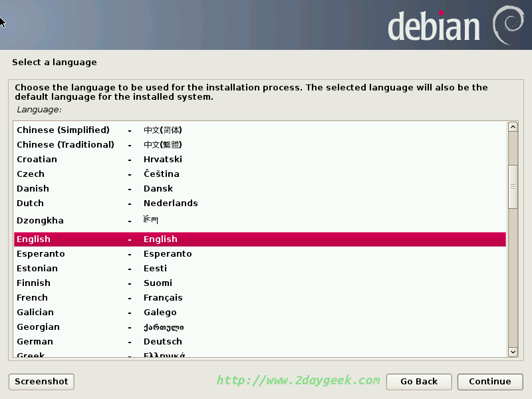Select Croatian from the list

[259, 160]
